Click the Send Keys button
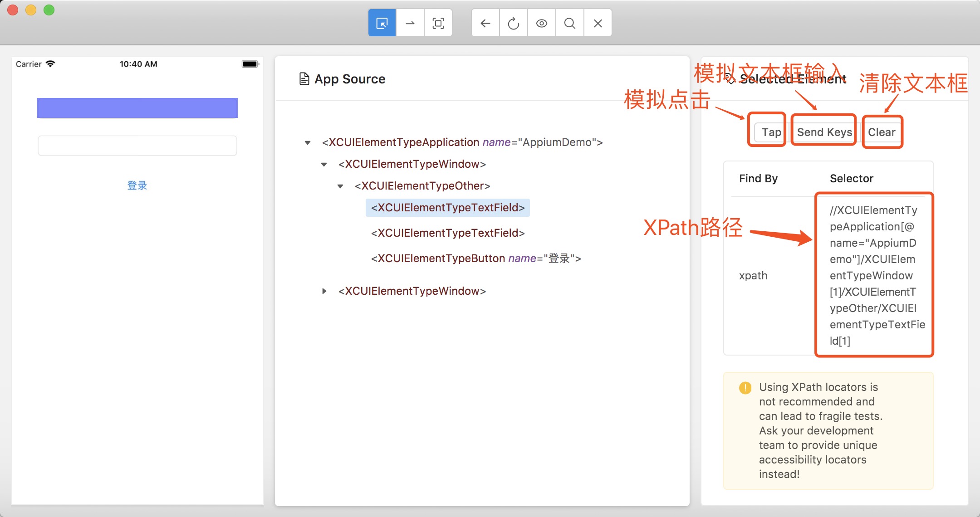 [824, 132]
